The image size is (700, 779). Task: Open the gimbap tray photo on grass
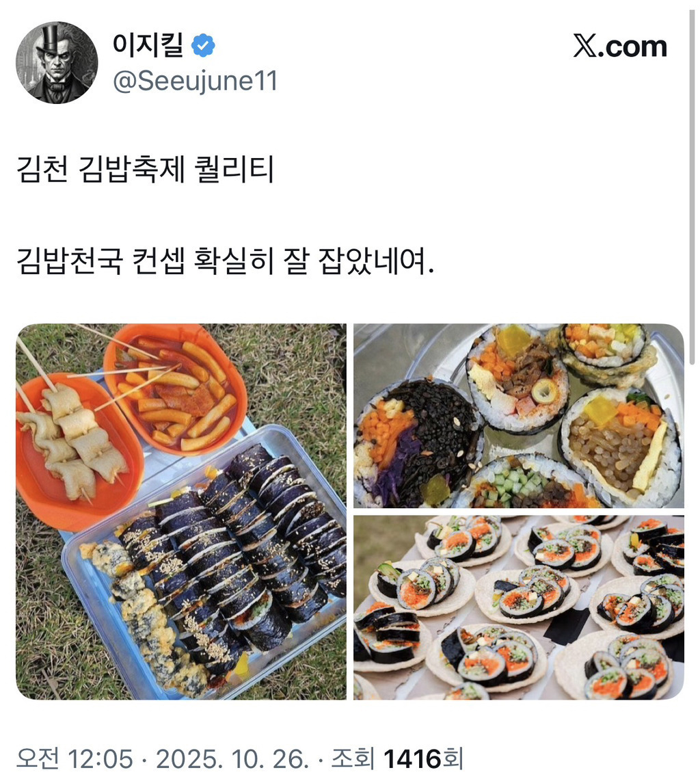(x=181, y=511)
